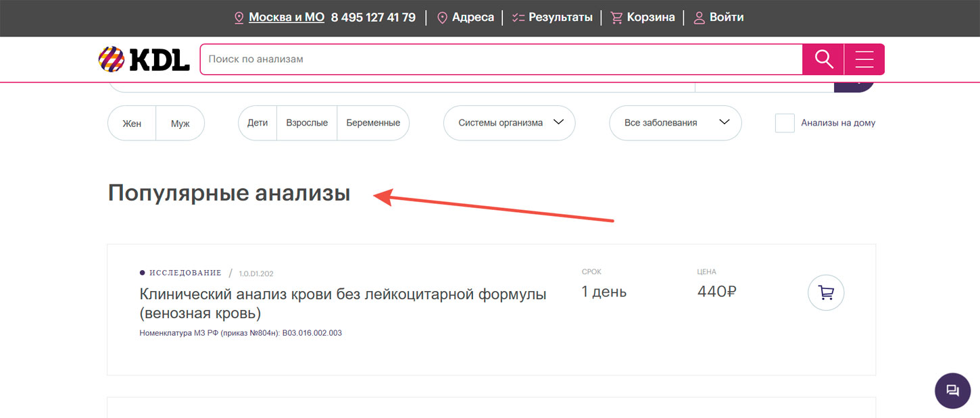Click the 1 день term value
Screen dimensions: 980x418
pos(604,292)
